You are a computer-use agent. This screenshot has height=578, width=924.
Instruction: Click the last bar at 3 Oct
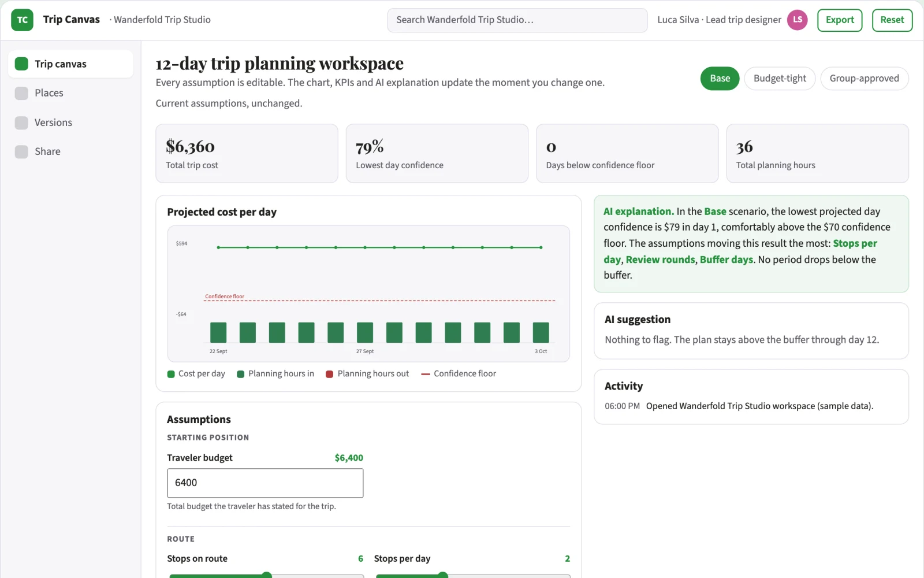[x=541, y=332]
